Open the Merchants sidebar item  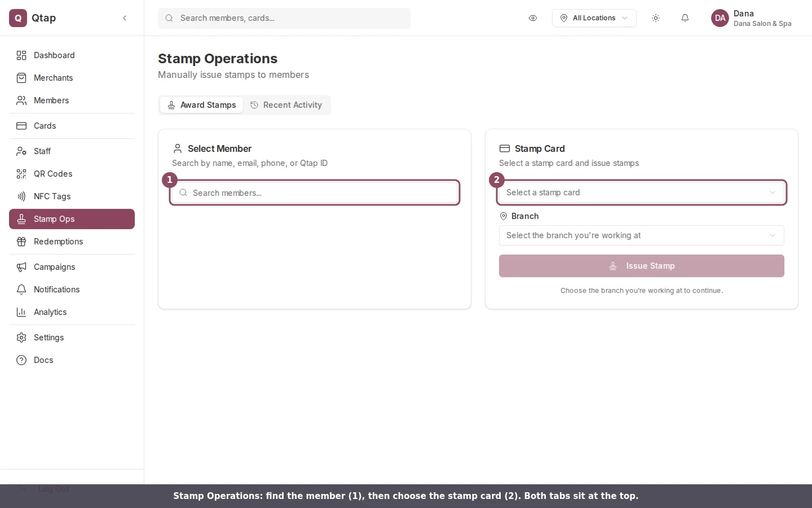(x=72, y=78)
